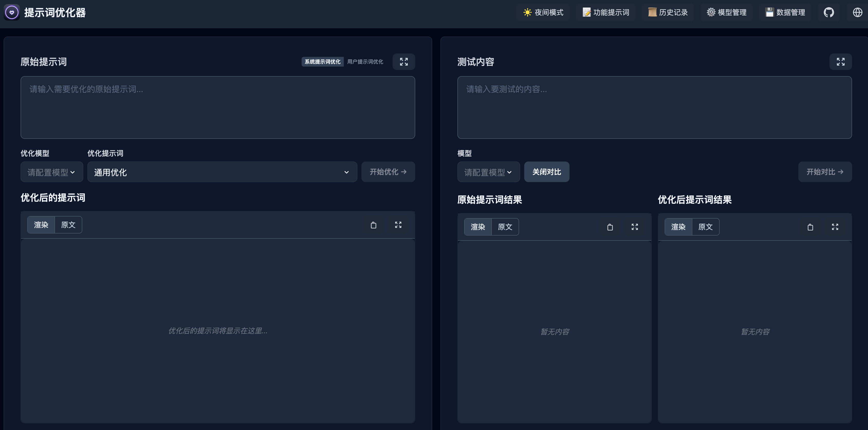Switch to 用户提示词优化 mode
This screenshot has height=430, width=868.
(365, 62)
